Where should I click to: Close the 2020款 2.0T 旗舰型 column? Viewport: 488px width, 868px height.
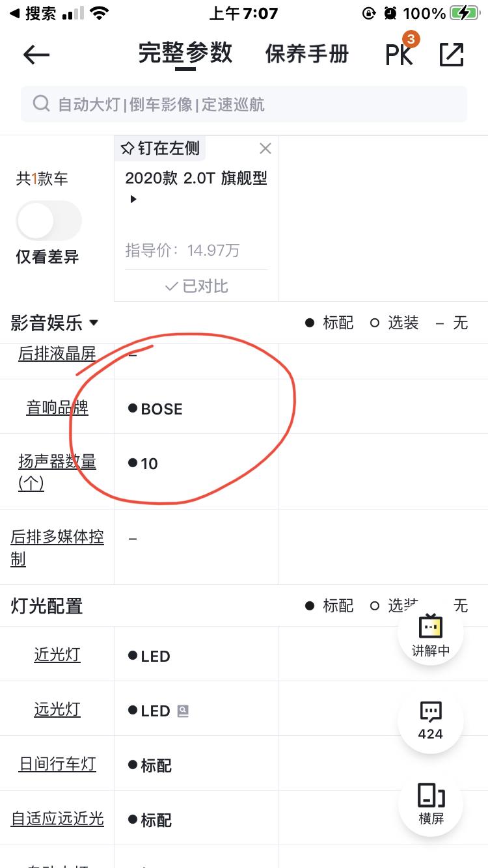265,148
